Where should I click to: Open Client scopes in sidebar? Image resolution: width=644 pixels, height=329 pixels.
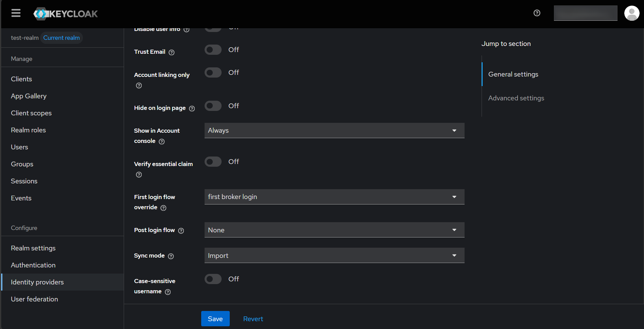[x=63, y=113]
